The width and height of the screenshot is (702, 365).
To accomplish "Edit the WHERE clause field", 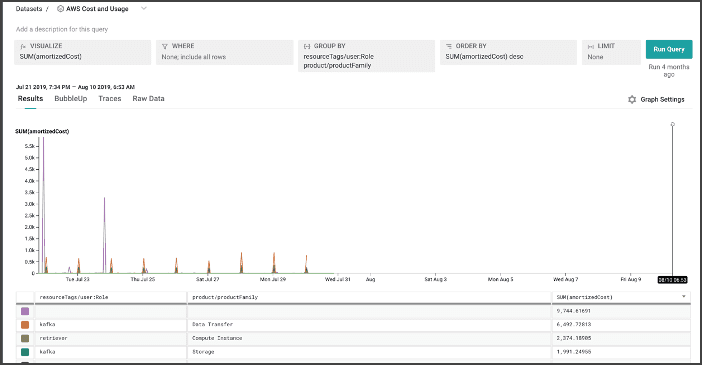I will tap(224, 52).
